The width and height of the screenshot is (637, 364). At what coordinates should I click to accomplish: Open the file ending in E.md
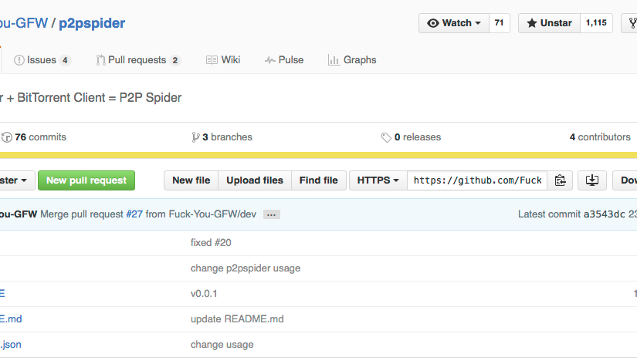11,319
